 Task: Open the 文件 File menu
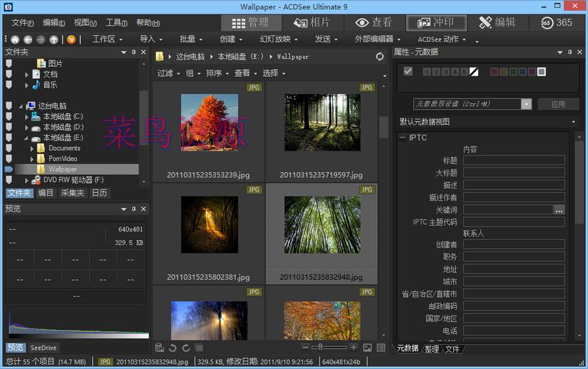point(23,23)
